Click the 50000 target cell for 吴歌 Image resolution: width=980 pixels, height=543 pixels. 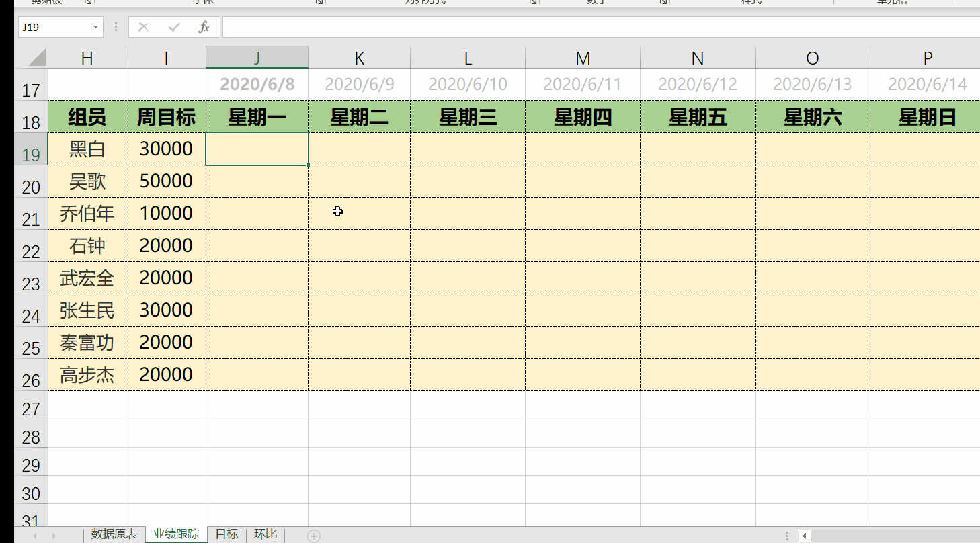pos(166,181)
